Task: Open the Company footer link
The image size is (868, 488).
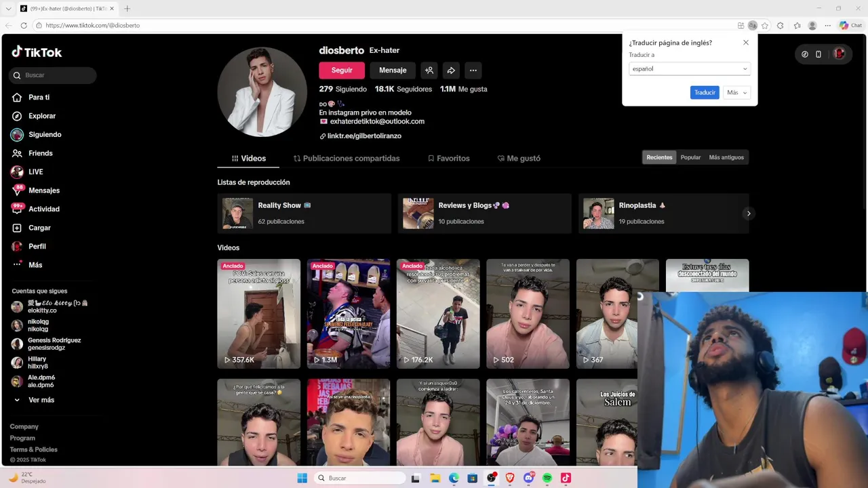Action: pos(24,426)
